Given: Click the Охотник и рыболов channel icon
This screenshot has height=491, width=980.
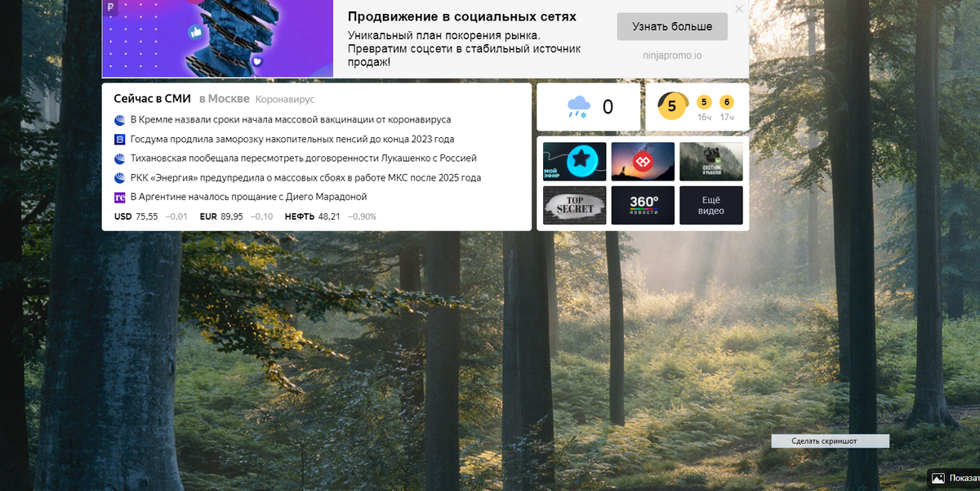Looking at the screenshot, I should [710, 161].
